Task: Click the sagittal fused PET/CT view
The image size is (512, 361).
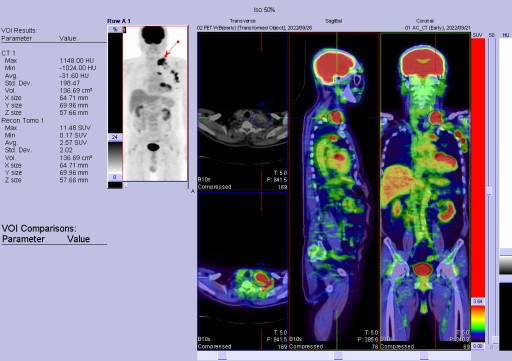Action: coord(334,191)
